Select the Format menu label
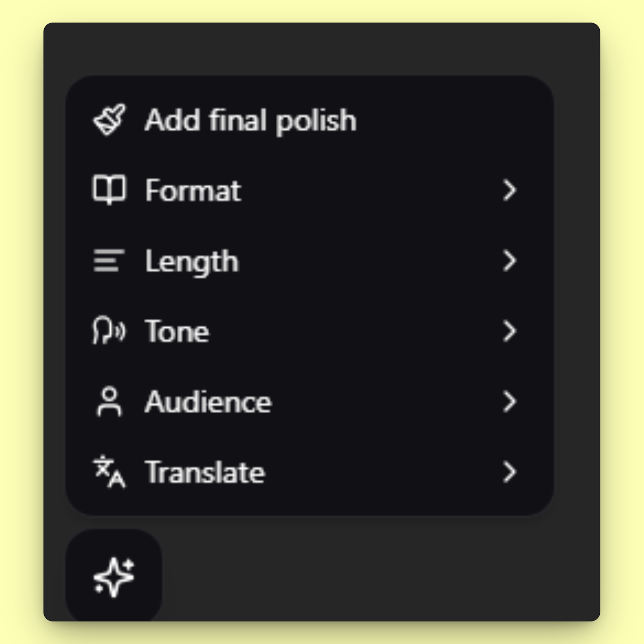The height and width of the screenshot is (644, 644). pos(193,190)
